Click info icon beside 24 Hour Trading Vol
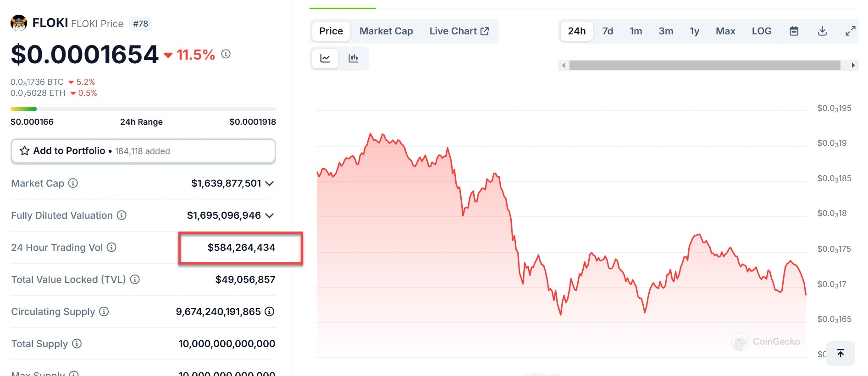This screenshot has height=376, width=868. tap(111, 247)
